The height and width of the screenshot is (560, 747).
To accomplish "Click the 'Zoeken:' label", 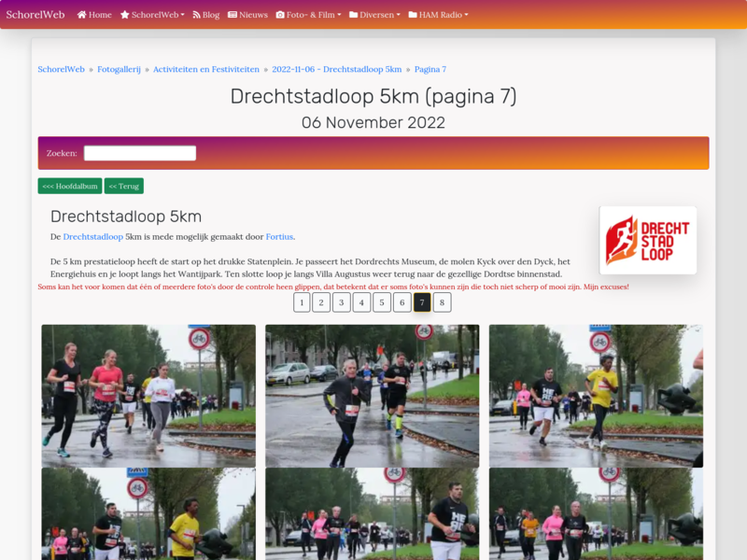I will [62, 153].
